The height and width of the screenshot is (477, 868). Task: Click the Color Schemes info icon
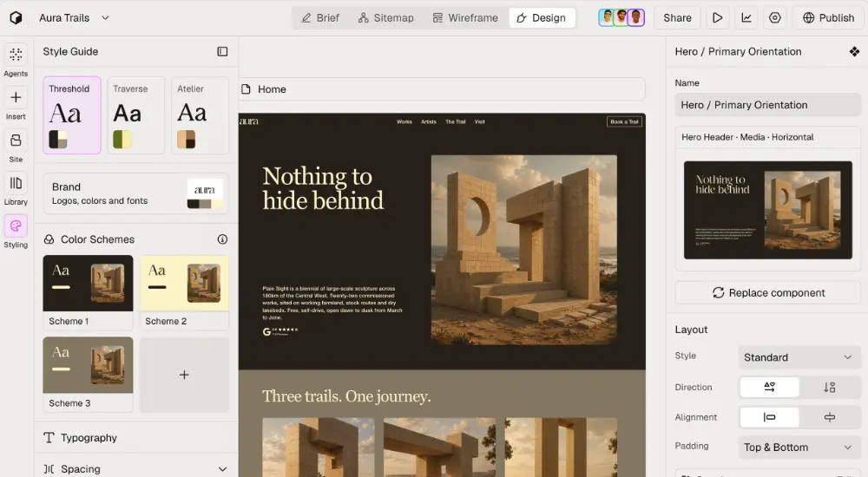click(222, 239)
